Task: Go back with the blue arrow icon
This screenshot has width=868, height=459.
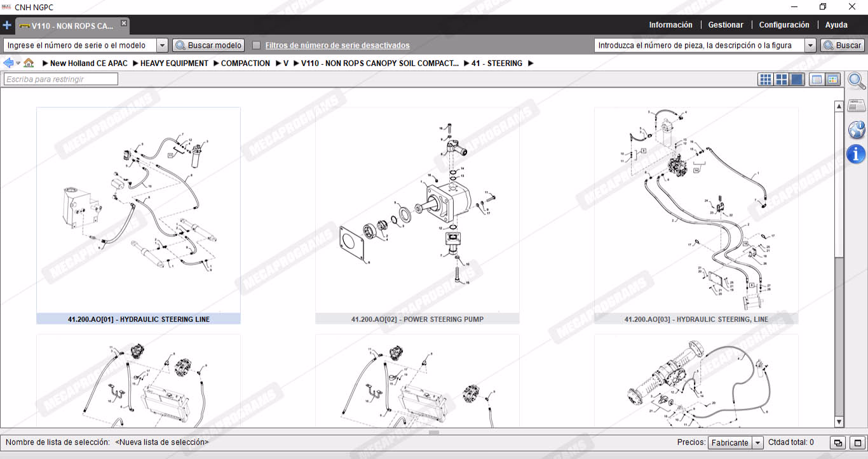Action: tap(8, 63)
